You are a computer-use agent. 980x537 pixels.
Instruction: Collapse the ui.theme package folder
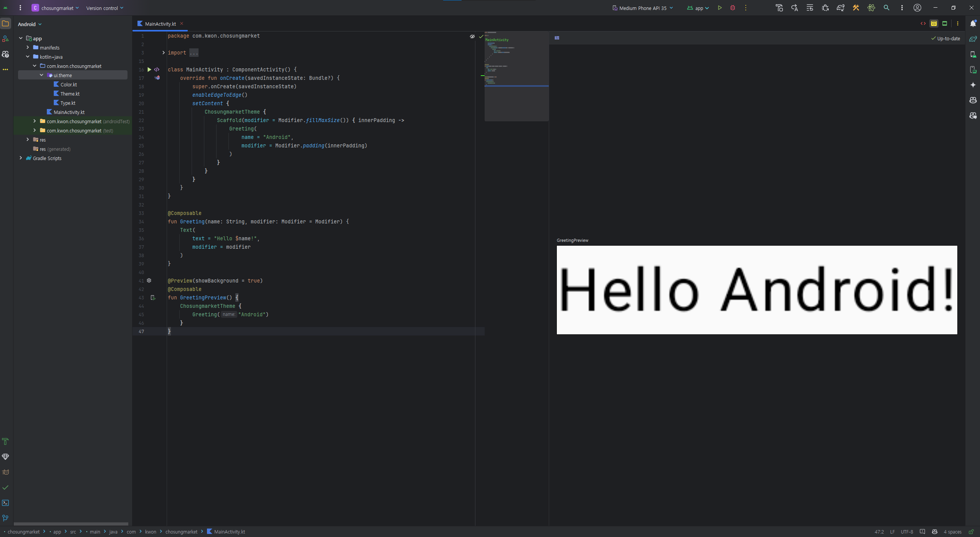(41, 75)
